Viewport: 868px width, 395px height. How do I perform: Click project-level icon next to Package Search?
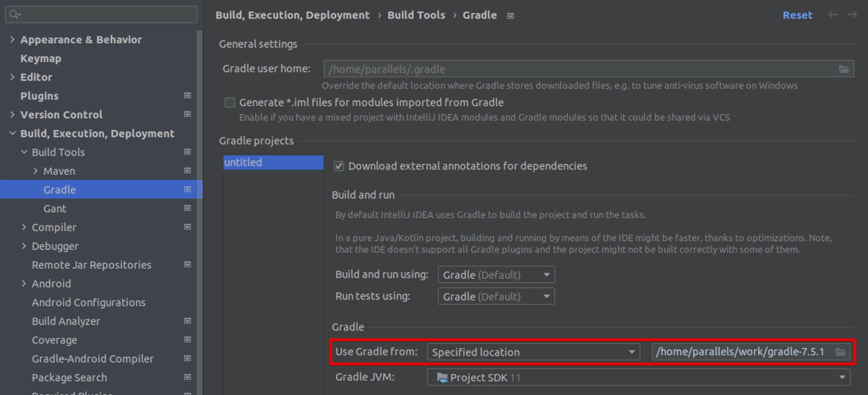(x=187, y=377)
